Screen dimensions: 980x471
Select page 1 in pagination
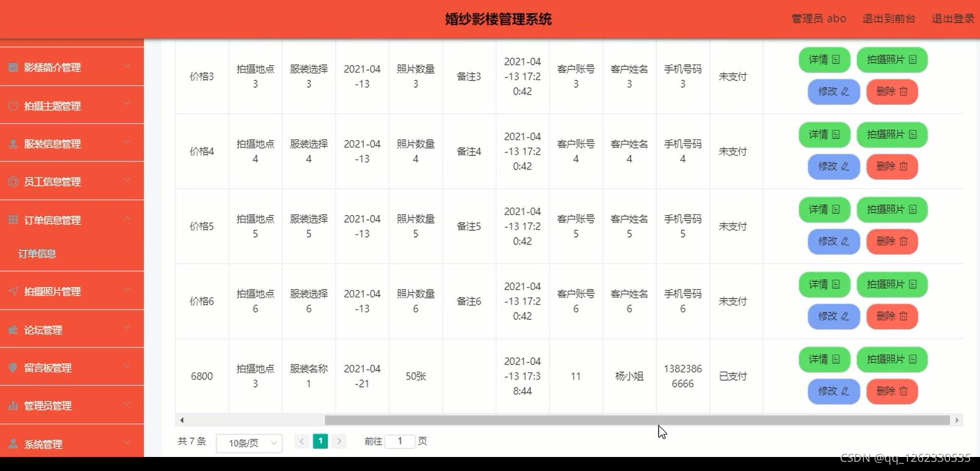pos(320,441)
